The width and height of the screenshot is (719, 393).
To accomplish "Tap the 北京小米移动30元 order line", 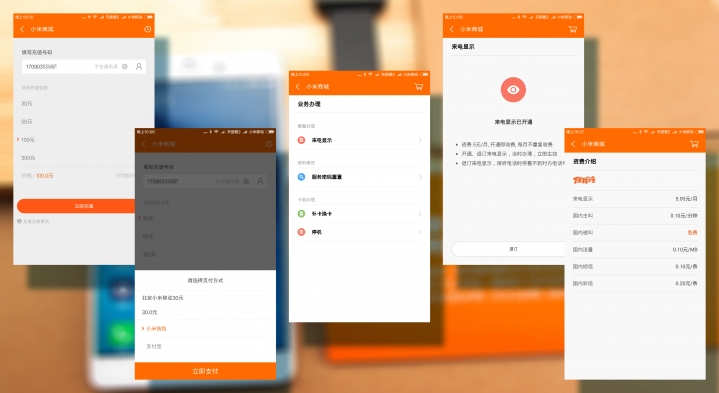I will coord(163,298).
